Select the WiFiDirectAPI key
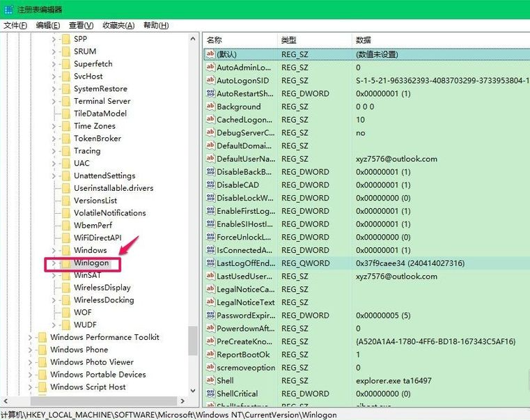This screenshot has width=530, height=420. (98, 238)
